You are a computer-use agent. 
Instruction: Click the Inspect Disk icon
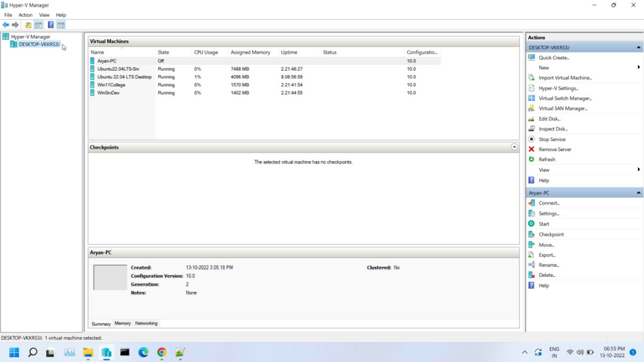pyautogui.click(x=531, y=129)
